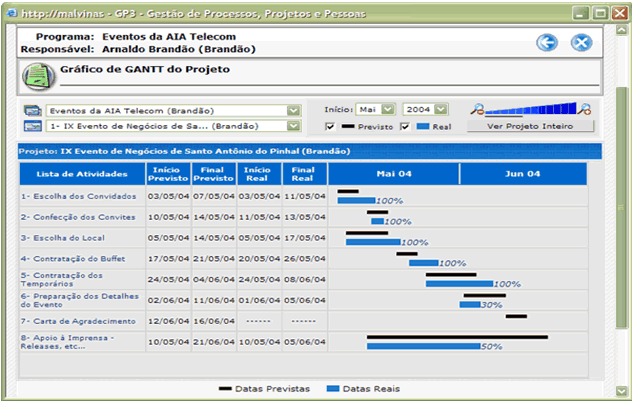Click the blue back arrow icon
This screenshot has height=401, width=632.
tap(546, 42)
